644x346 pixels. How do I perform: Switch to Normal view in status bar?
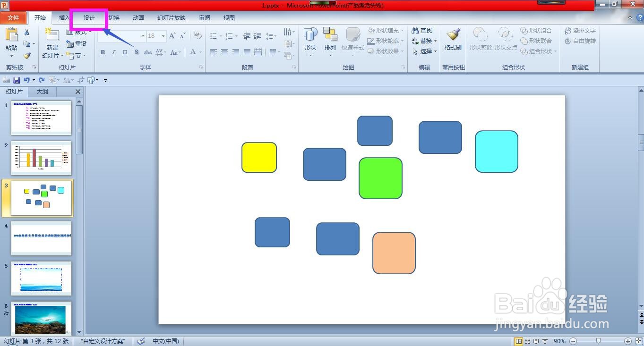[519, 341]
